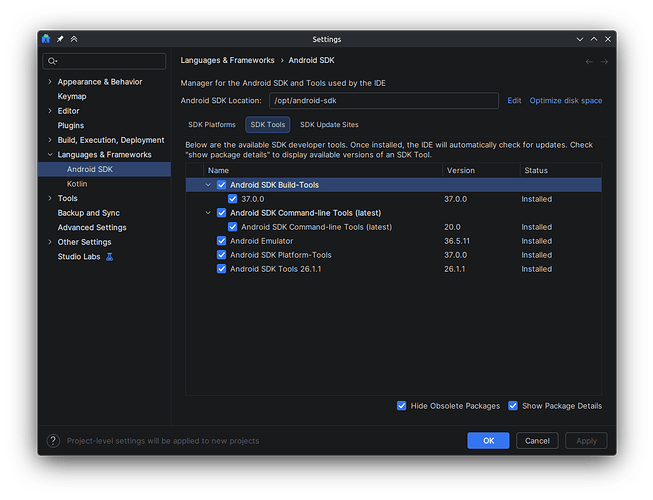The width and height of the screenshot is (653, 500).
Task: Click the pin window icon in title bar
Action: coord(60,39)
